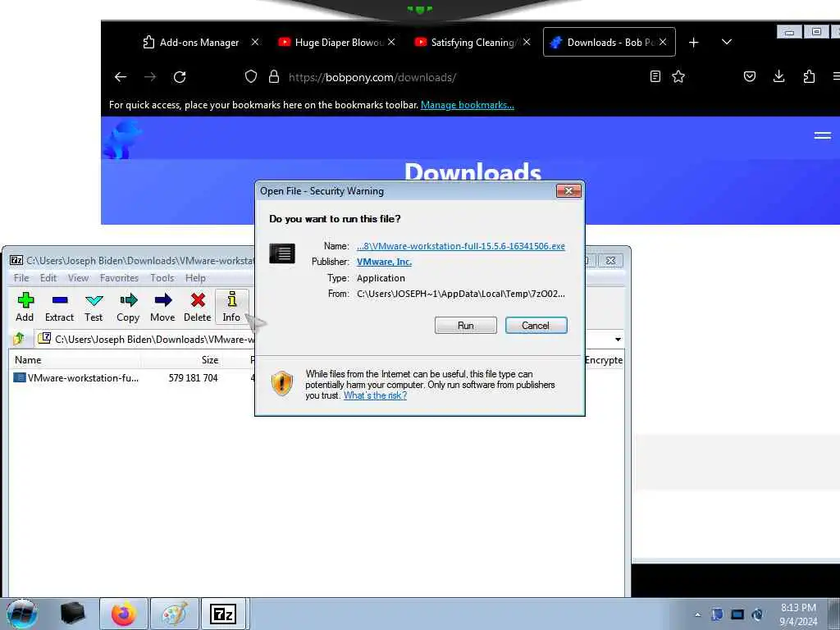
Task: Click the tracking protection shield icon
Action: pos(251,76)
